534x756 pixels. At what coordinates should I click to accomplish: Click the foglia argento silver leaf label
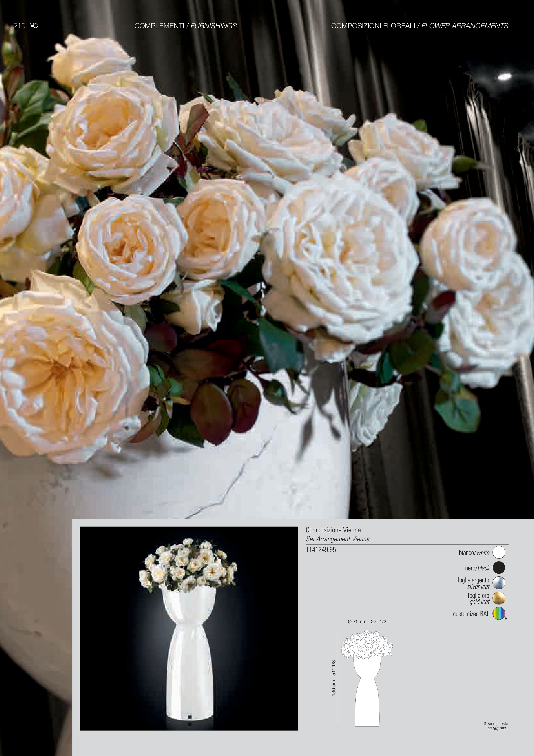pos(473,583)
